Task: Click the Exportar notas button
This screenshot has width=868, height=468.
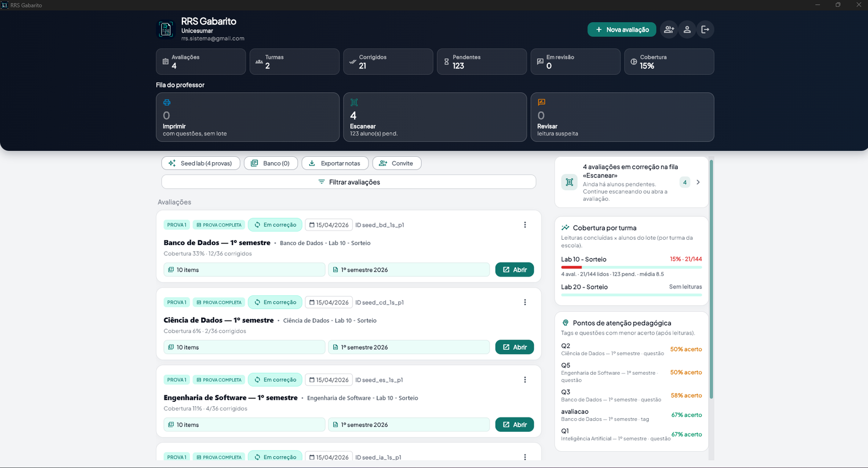Action: point(335,163)
